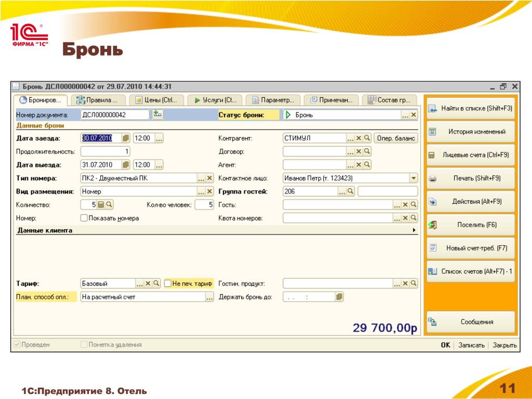Clear the Тип номера field
The image size is (532, 399).
[x=209, y=178]
